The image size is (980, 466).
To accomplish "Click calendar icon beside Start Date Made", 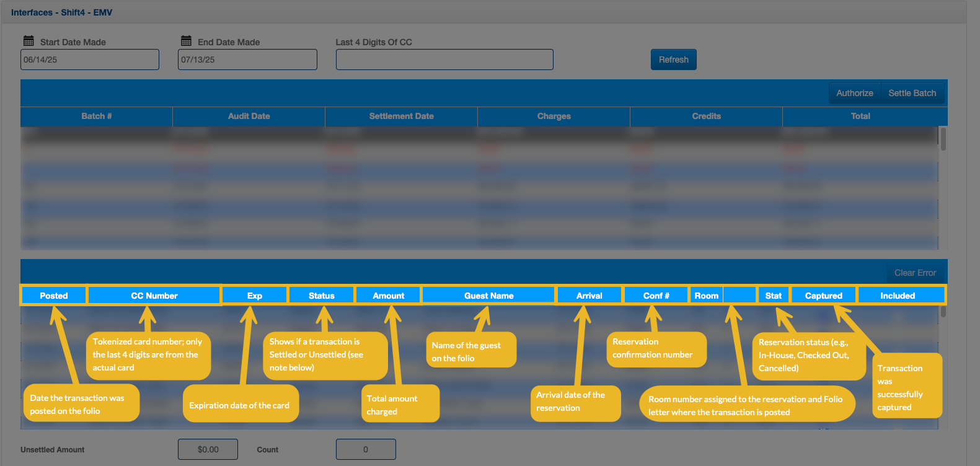I will click(x=29, y=41).
